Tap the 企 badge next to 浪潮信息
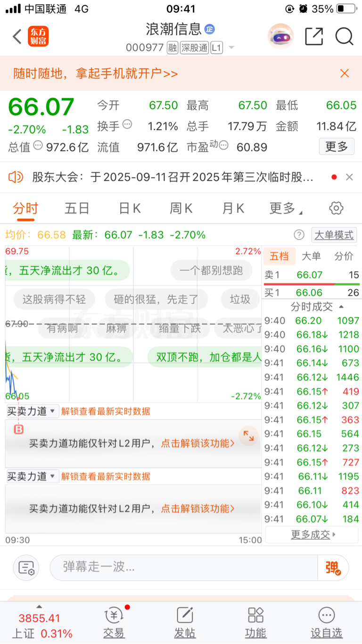Image resolution: width=362 pixels, height=644 pixels. point(209,29)
